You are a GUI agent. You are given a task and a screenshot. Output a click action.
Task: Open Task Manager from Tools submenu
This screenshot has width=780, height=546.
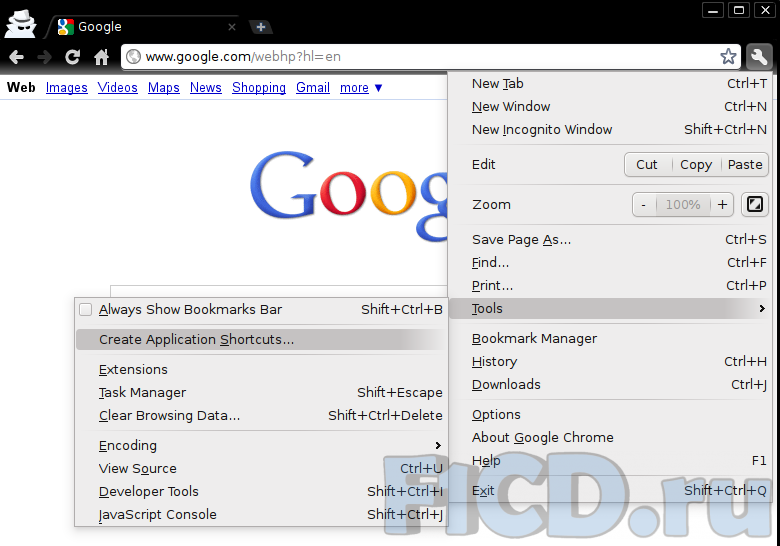point(261,393)
